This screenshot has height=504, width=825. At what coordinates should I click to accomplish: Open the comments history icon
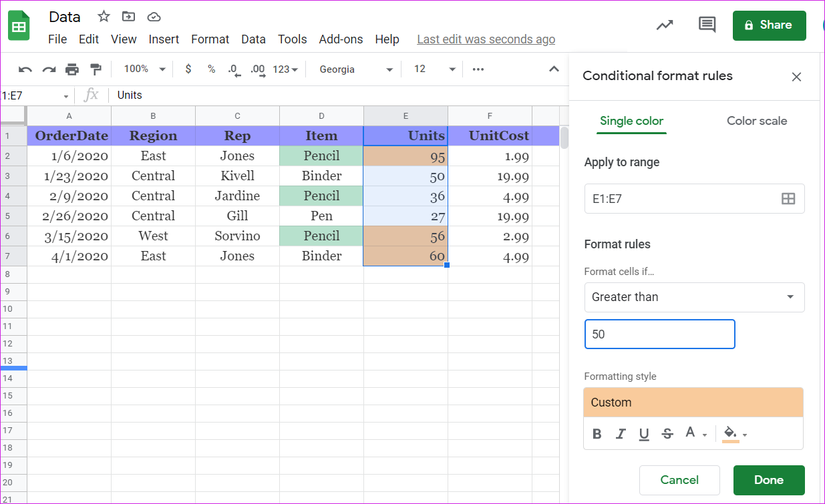click(x=707, y=25)
